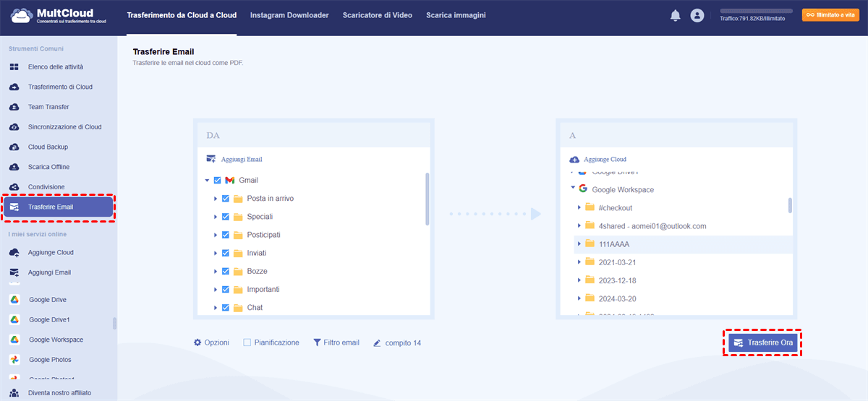The image size is (868, 401).
Task: Click Aggiunge Cloud icon in A panel
Action: click(x=574, y=159)
